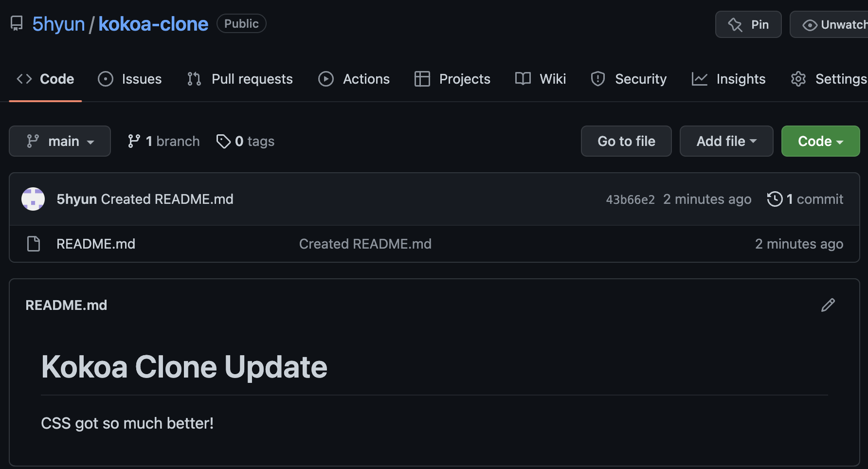
Task: Click the Settings gear icon
Action: (x=798, y=79)
